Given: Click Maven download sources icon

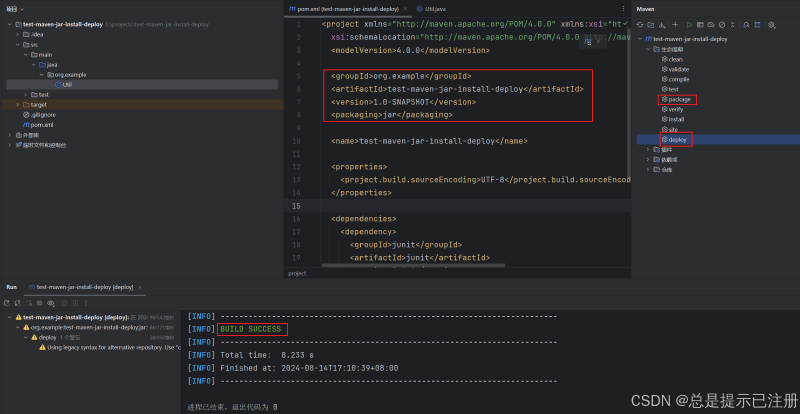Looking at the screenshot, I should 662,25.
